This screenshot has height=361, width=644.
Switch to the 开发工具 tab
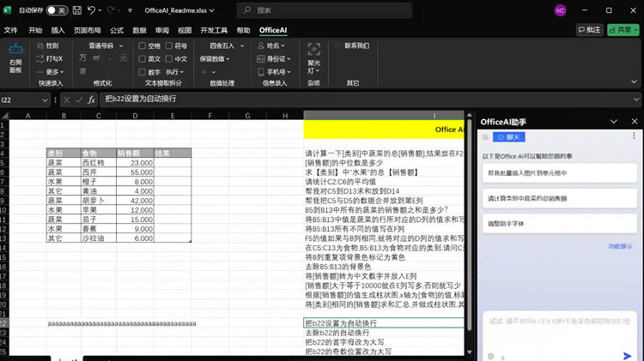pyautogui.click(x=214, y=30)
